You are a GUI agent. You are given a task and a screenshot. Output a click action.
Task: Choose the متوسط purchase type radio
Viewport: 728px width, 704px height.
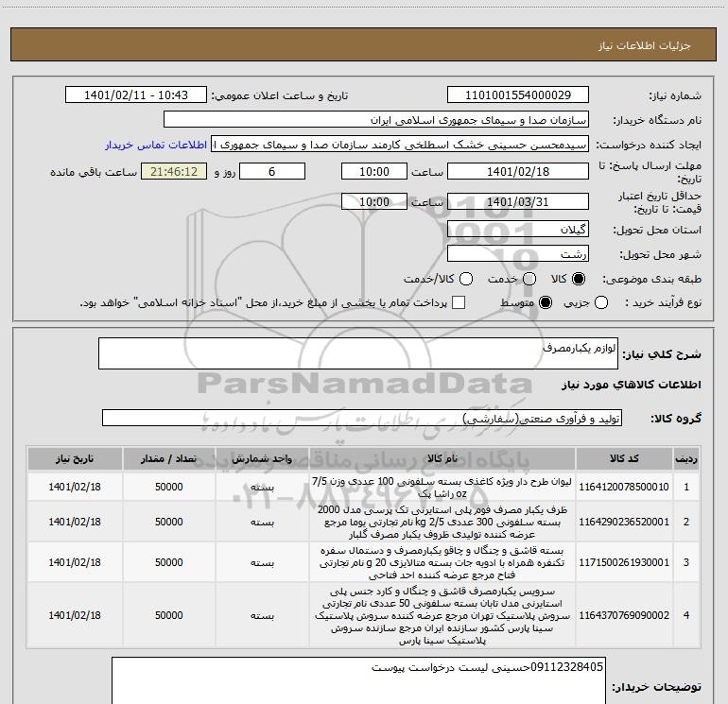click(x=546, y=302)
